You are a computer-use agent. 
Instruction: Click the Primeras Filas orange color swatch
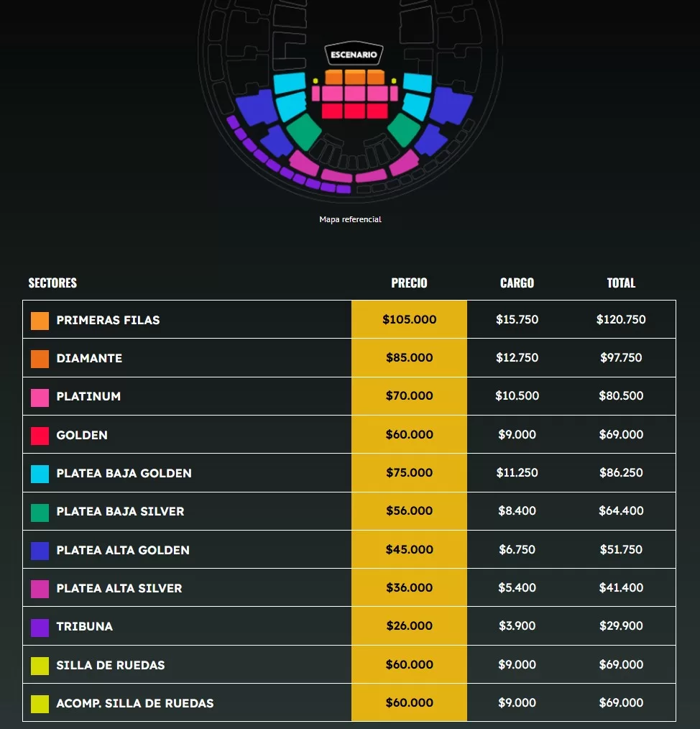pos(40,321)
